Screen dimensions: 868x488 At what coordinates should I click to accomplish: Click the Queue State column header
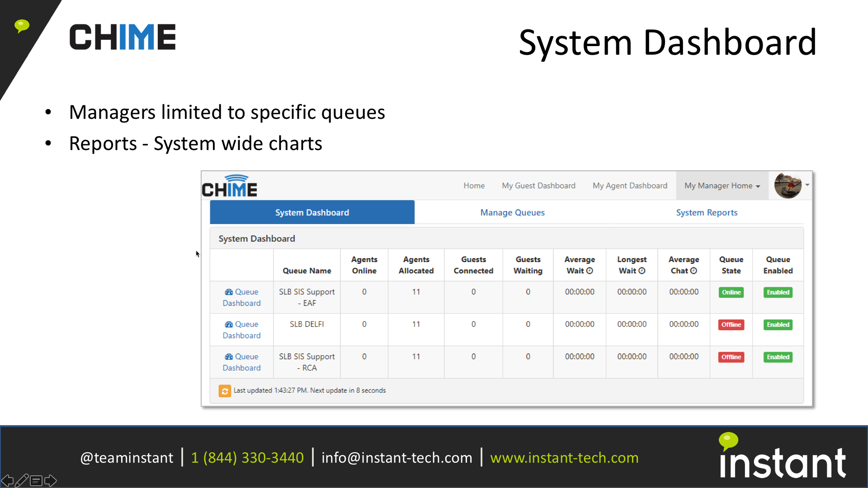coord(731,265)
